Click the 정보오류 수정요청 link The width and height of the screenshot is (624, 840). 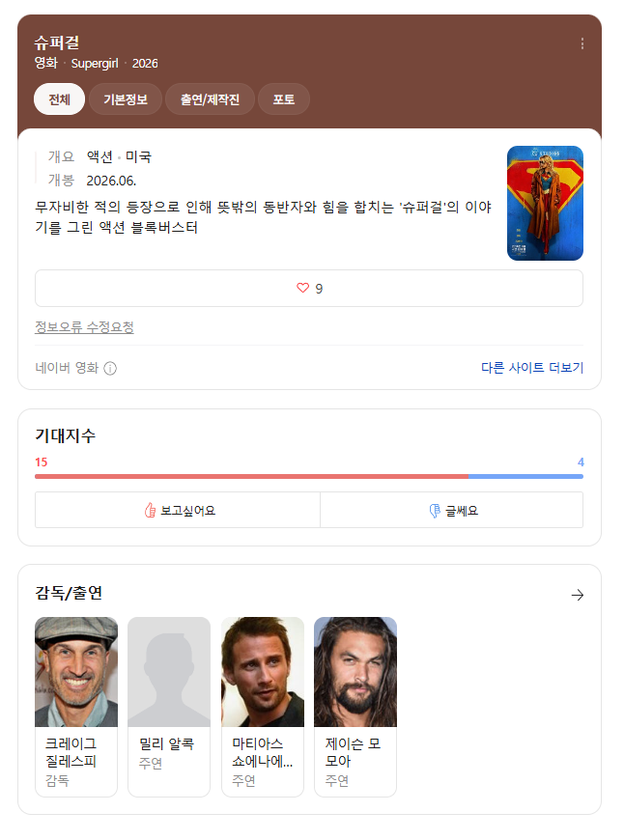(84, 327)
